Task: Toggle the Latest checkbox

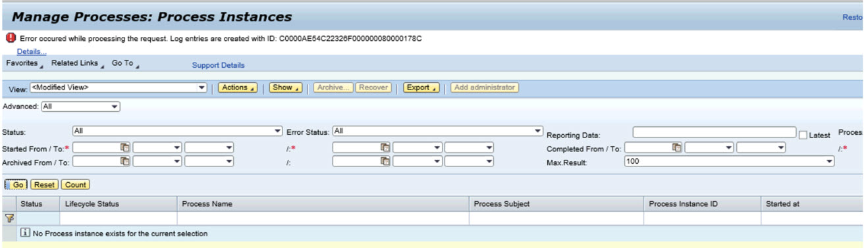Action: (803, 135)
